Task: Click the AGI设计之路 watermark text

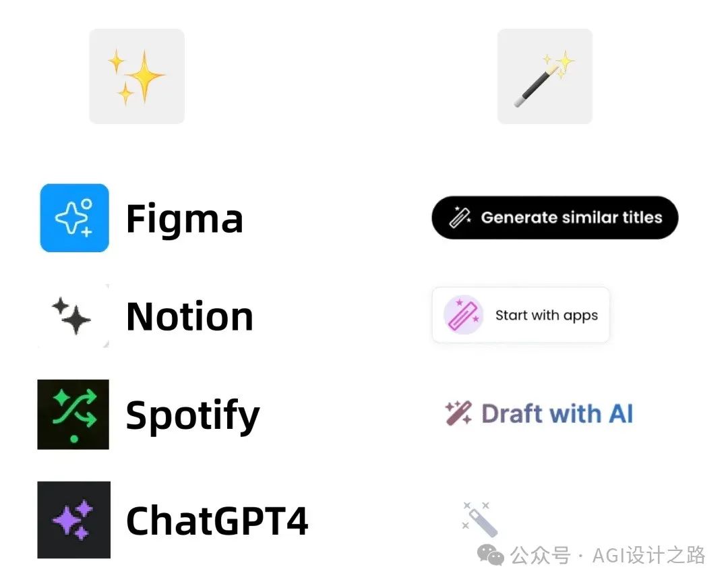Action: click(648, 555)
